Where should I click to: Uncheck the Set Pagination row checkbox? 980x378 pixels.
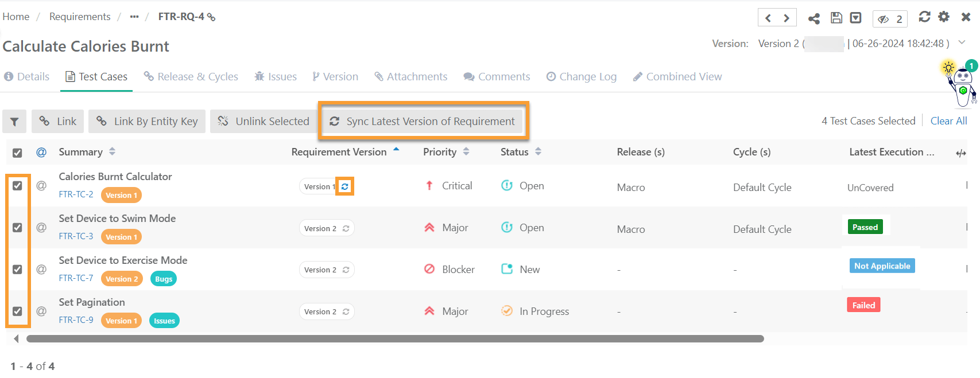[17, 311]
